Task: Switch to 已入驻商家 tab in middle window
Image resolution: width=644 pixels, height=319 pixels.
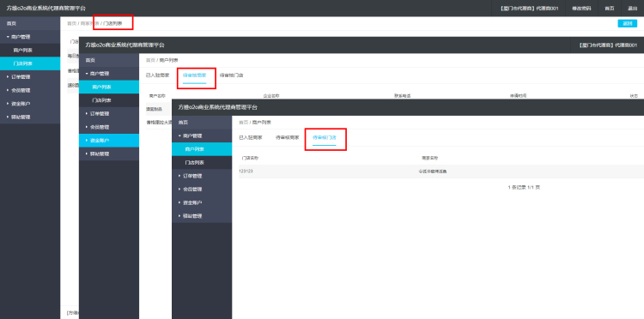Action: click(x=158, y=75)
